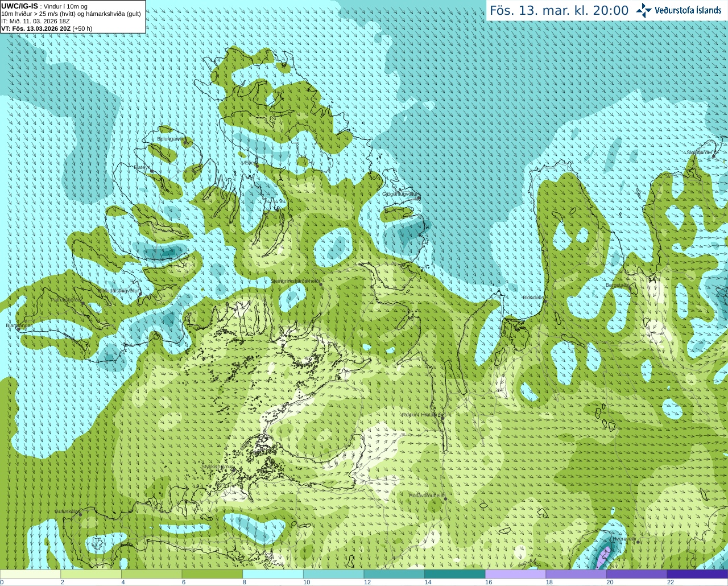Image resolution: width=728 pixels, height=586 pixels.
Task: Click the Siglufjörður station label
Action: [700, 152]
